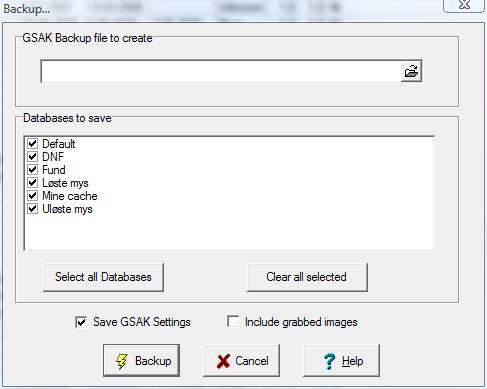Screen dimensions: 487x389
Task: Toggle the Løste mys database checkbox
Action: [32, 183]
